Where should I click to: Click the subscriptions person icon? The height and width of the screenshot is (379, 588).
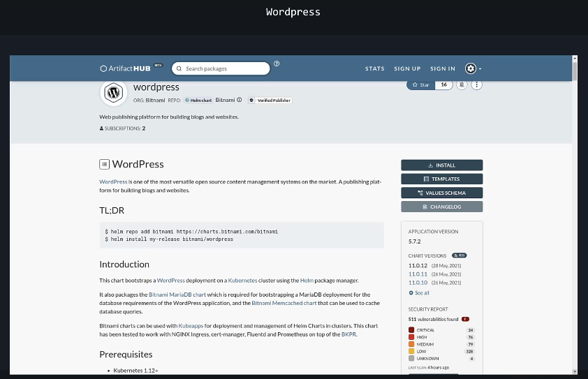[101, 128]
